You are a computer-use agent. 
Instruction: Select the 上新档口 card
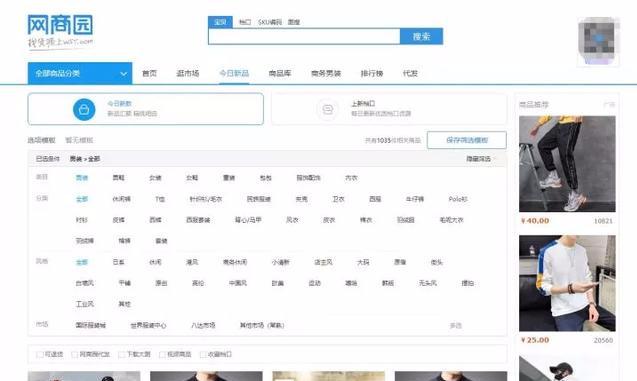tap(389, 109)
